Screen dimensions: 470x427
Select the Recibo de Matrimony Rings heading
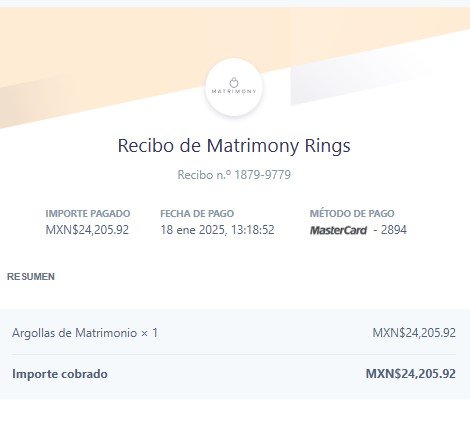(234, 146)
